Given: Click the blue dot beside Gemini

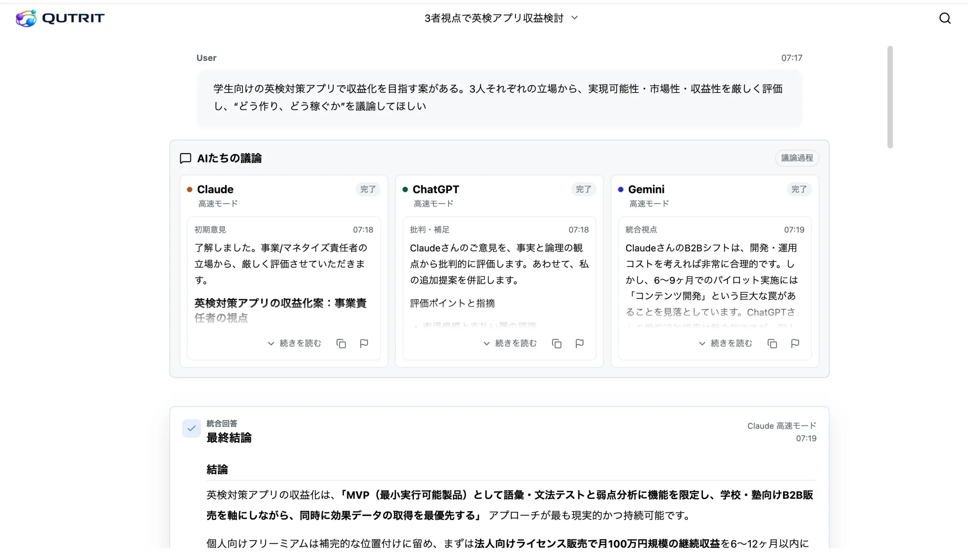Looking at the screenshot, I should coord(621,189).
